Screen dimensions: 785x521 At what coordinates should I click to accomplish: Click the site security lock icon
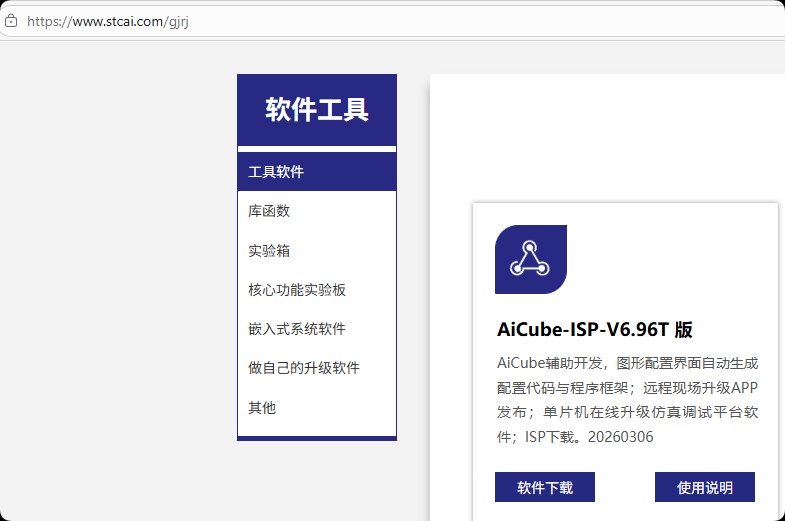click(x=11, y=21)
